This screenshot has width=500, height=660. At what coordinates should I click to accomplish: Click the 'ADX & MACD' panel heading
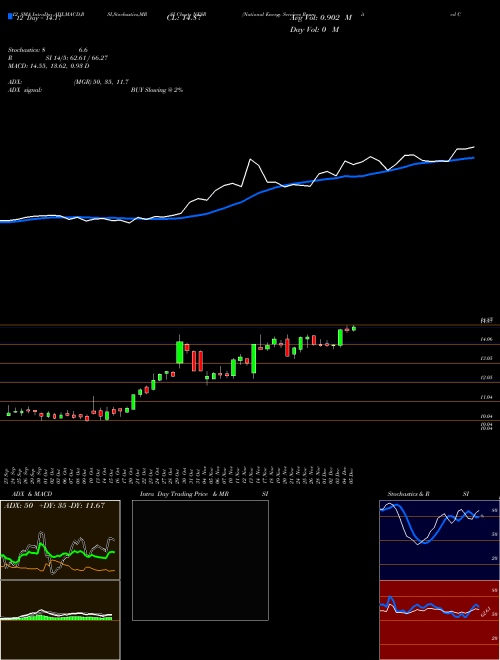tap(32, 494)
